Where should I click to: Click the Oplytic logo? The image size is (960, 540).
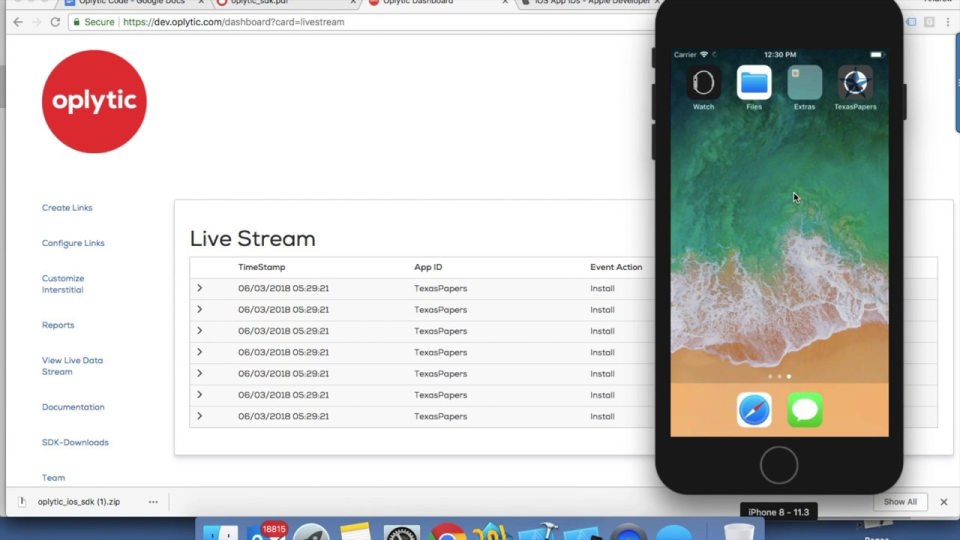(94, 102)
